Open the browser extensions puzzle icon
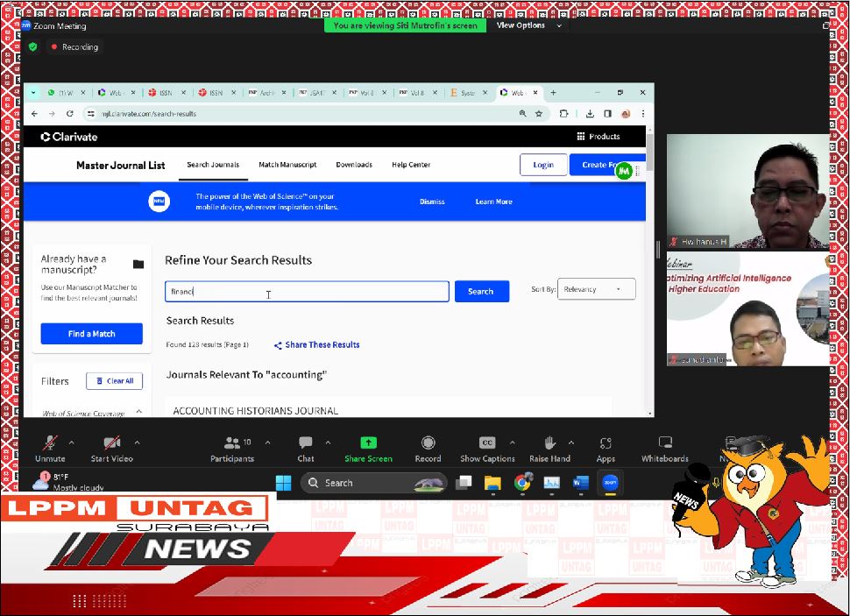 pyautogui.click(x=563, y=114)
